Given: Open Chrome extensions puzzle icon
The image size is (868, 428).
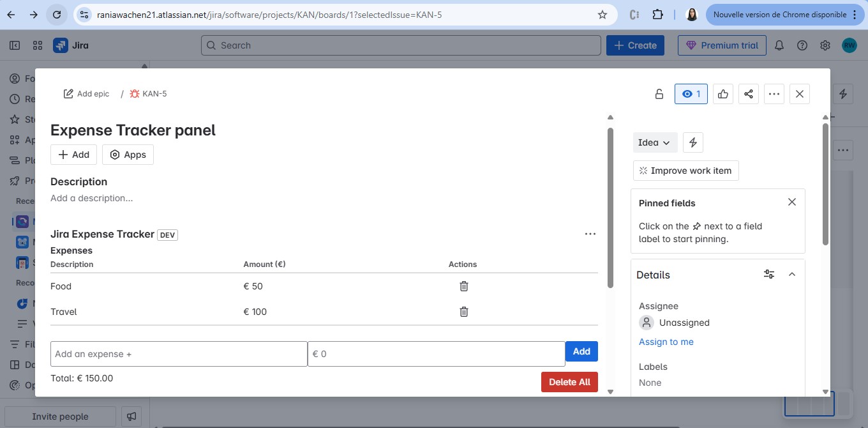Looking at the screenshot, I should click(x=658, y=14).
